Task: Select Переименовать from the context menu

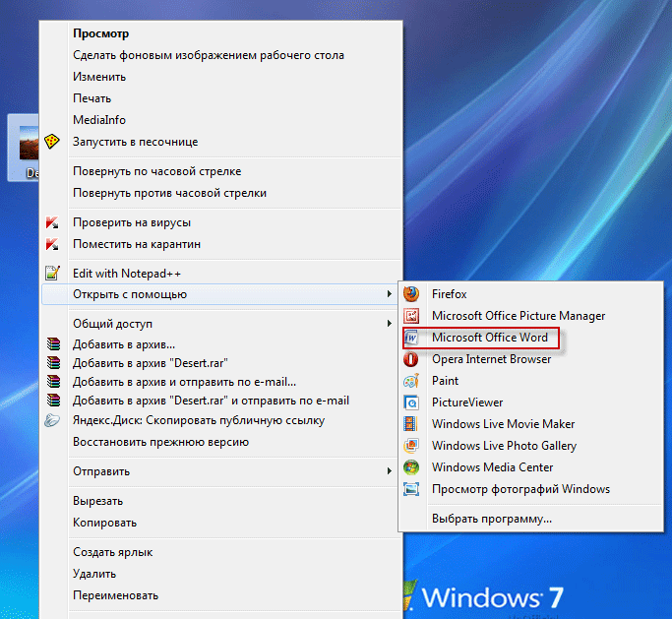Action: (x=116, y=595)
